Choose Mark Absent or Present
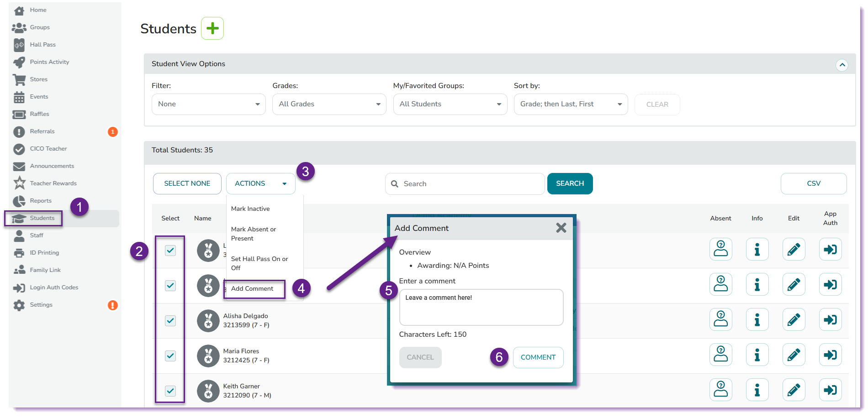 [x=254, y=234]
